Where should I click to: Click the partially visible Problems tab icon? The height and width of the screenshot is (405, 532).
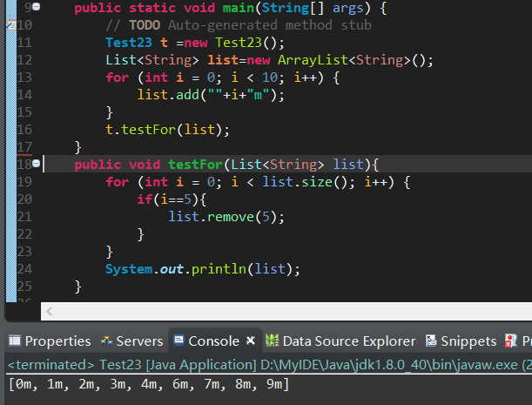(510, 341)
